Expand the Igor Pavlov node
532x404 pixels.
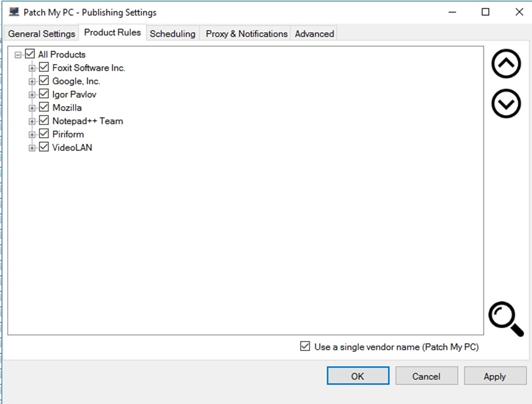[32, 95]
